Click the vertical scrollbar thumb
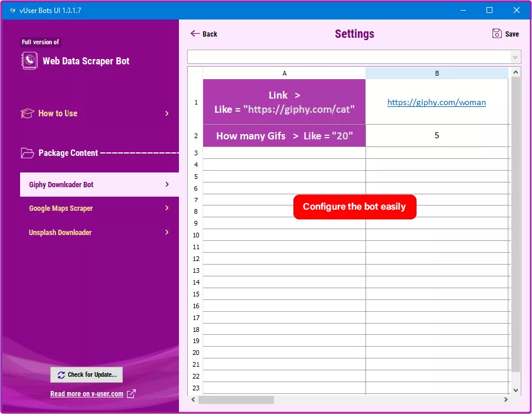Screen dimensions: 532x414 tap(515, 224)
